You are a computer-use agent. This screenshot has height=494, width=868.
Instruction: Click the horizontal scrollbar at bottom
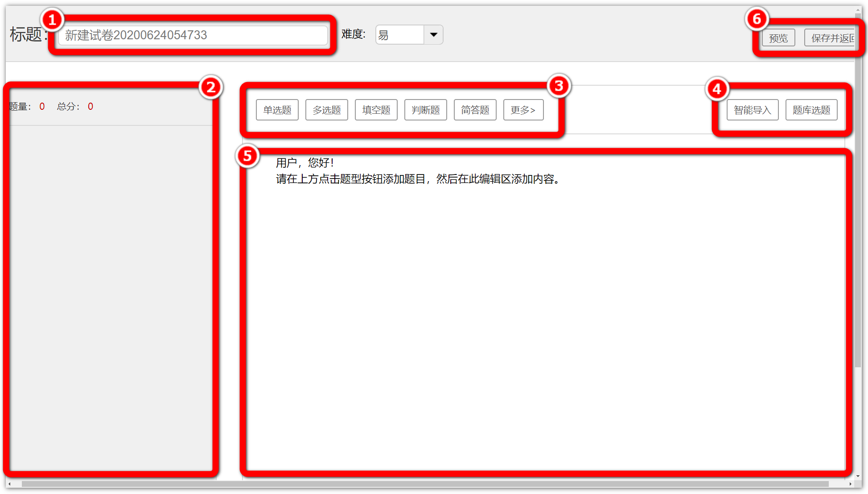pos(424,484)
